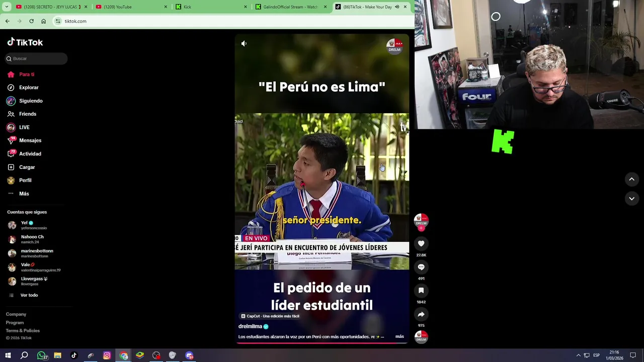The height and width of the screenshot is (362, 644).
Task: Open BlueStacks from the taskbar
Action: (140, 355)
